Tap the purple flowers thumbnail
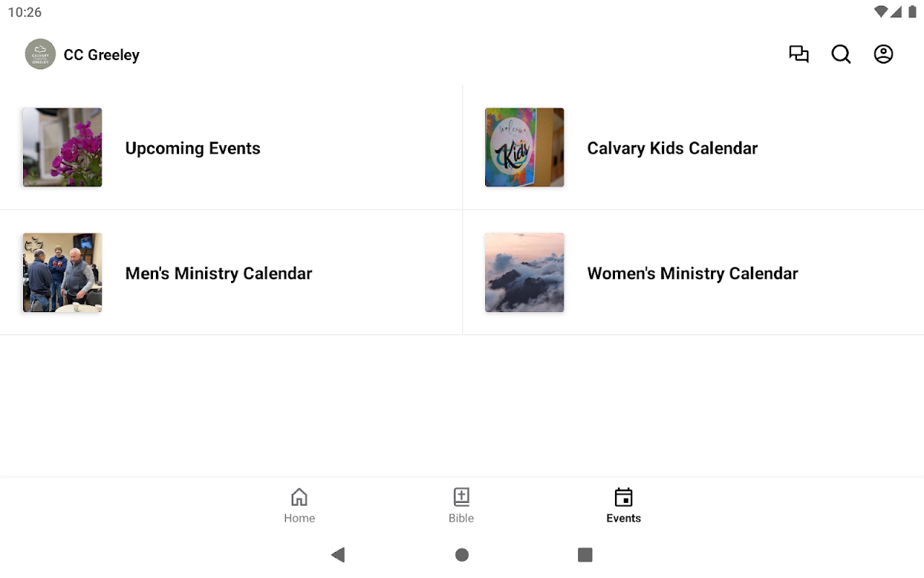The image size is (924, 578). (62, 147)
